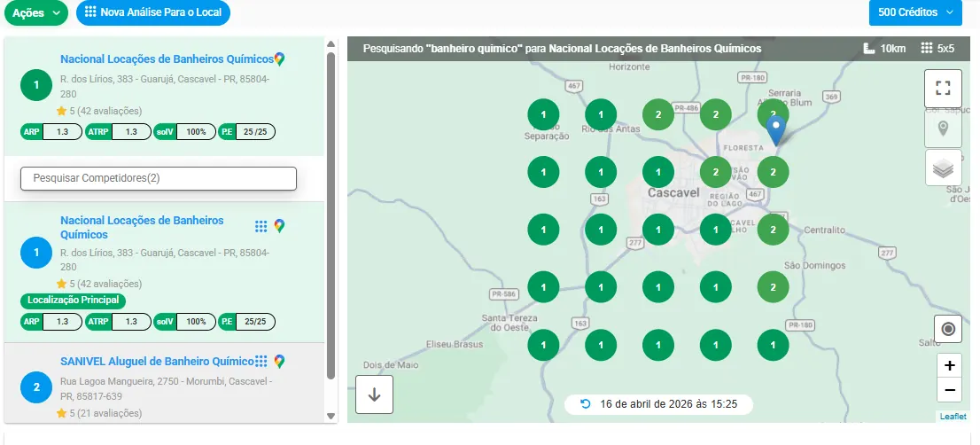Zoom out on the map
The height and width of the screenshot is (445, 980).
click(x=949, y=390)
